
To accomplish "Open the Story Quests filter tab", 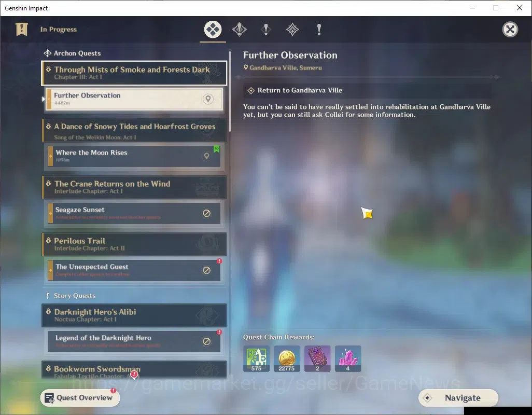I will tap(266, 30).
